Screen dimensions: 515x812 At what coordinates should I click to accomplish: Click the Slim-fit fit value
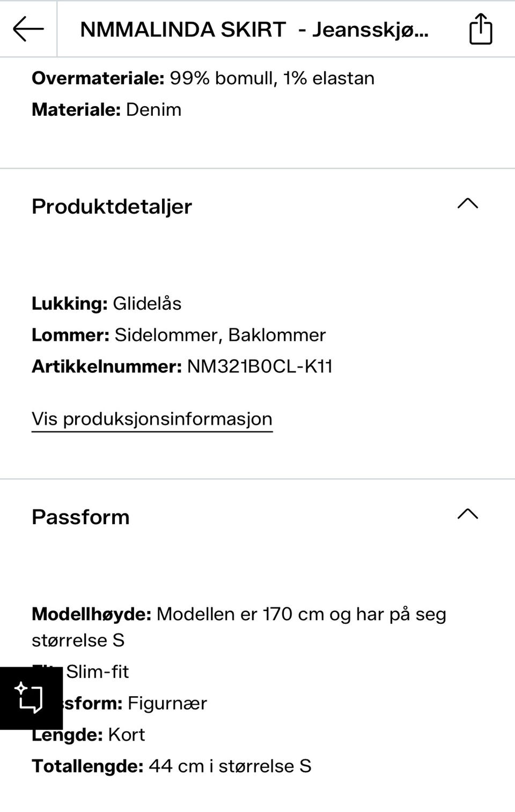click(97, 672)
